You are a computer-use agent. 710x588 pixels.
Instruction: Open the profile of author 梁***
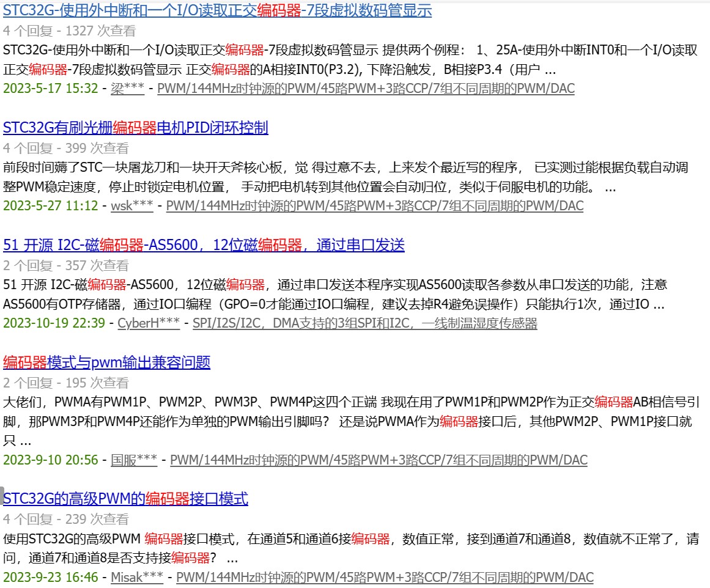click(x=128, y=88)
